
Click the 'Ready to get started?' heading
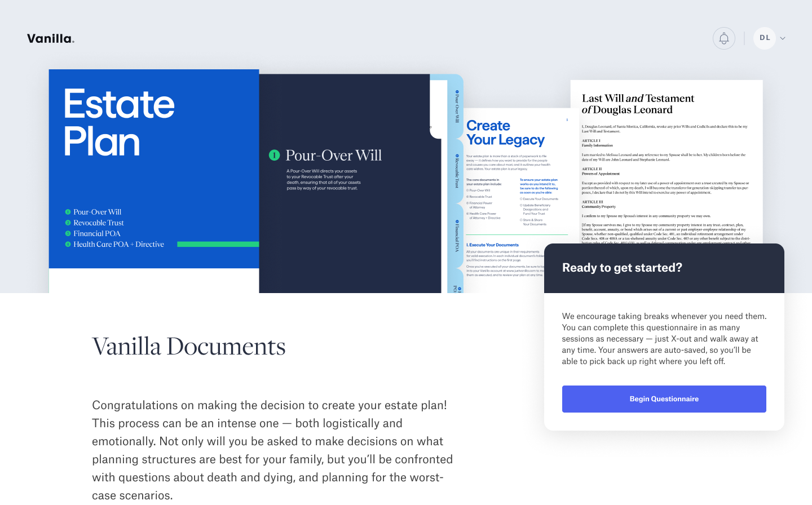pyautogui.click(x=622, y=268)
